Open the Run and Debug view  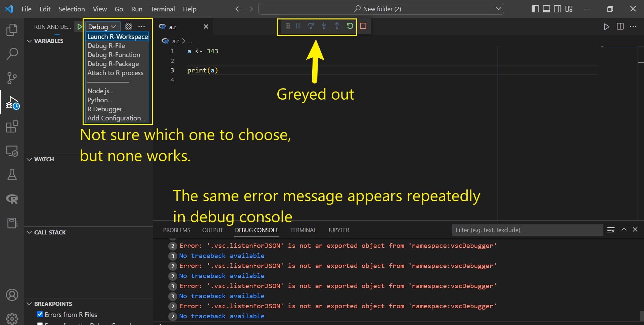click(x=12, y=103)
